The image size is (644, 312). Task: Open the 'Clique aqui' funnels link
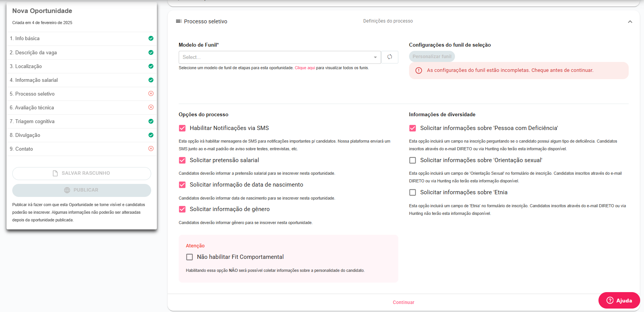[305, 68]
